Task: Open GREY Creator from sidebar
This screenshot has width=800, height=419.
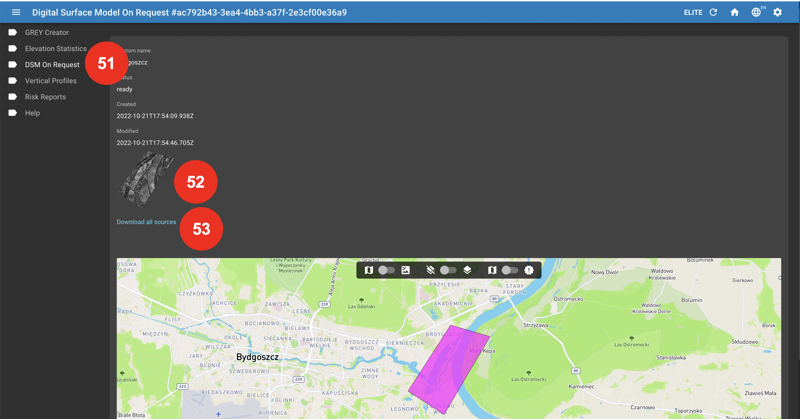Action: [46, 32]
